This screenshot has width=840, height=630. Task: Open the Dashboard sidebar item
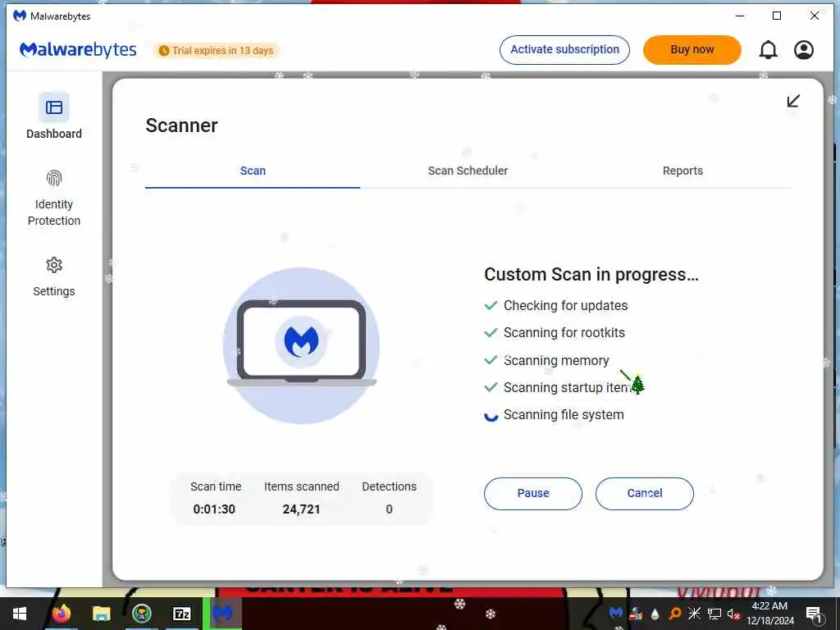54,116
